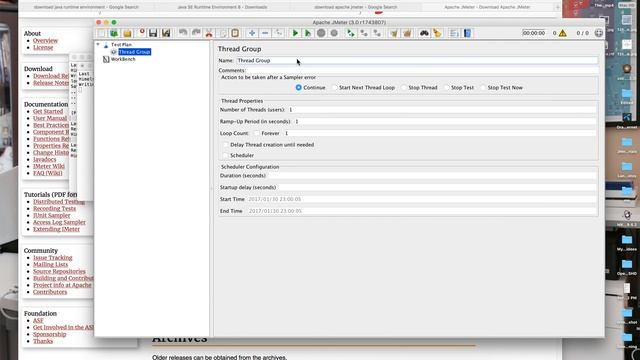The height and width of the screenshot is (360, 640).
Task: Enable the Forever loop checkbox
Action: pyautogui.click(x=257, y=133)
